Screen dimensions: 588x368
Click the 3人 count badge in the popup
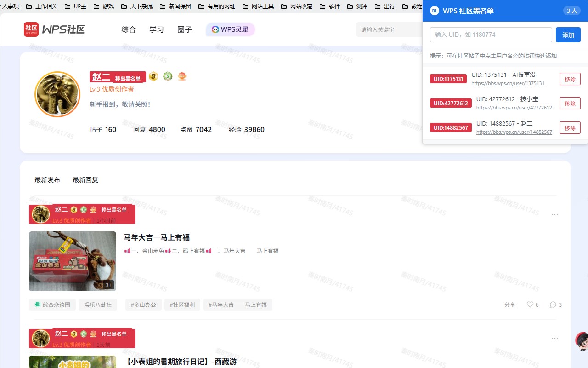[x=572, y=11]
